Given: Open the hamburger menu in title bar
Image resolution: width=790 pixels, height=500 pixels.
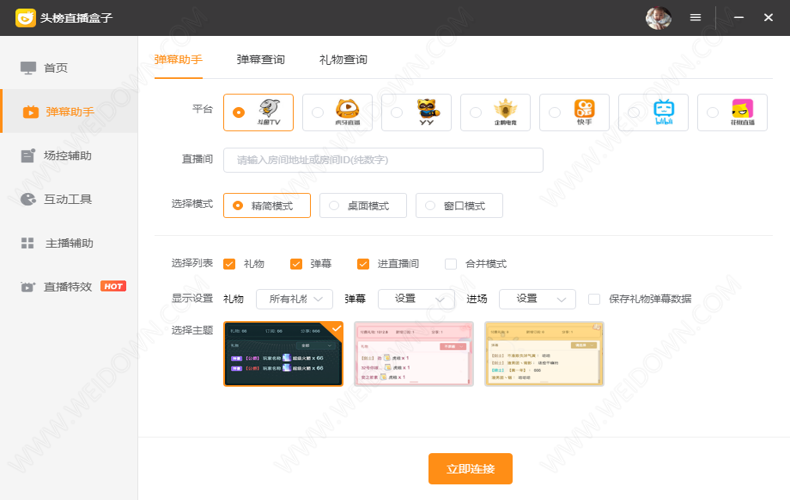Looking at the screenshot, I should click(696, 18).
